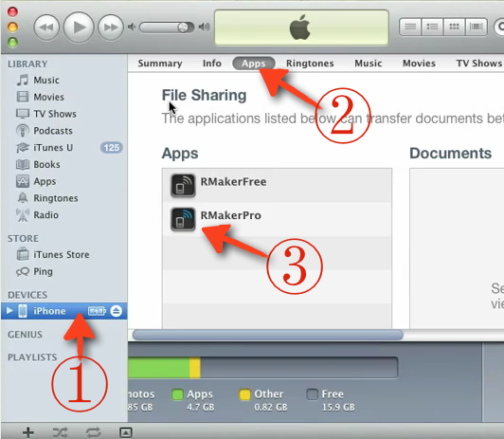Image resolution: width=504 pixels, height=439 pixels.
Task: Show the artwork viewer panel
Action: coord(126,432)
